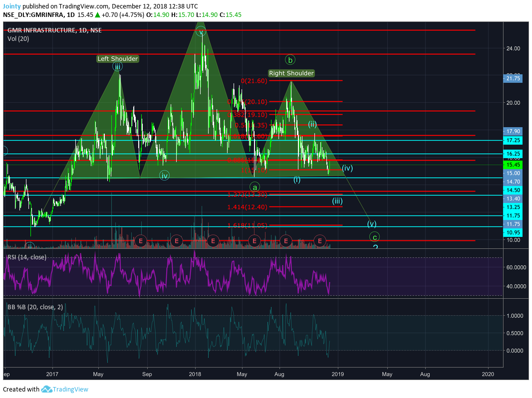This screenshot has height=398, width=532.
Task: Select the 1.272(13.30) Fibonacci label
Action: coord(248,195)
